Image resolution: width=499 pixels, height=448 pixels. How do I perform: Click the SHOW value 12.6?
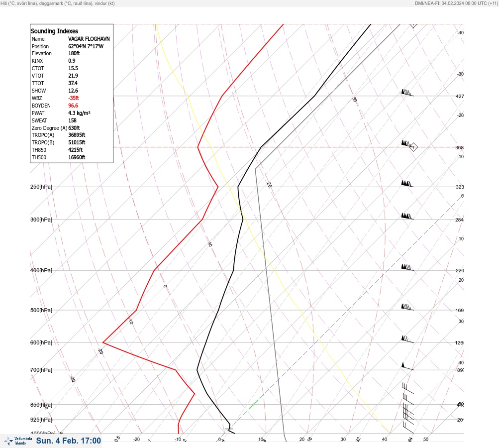73,91
